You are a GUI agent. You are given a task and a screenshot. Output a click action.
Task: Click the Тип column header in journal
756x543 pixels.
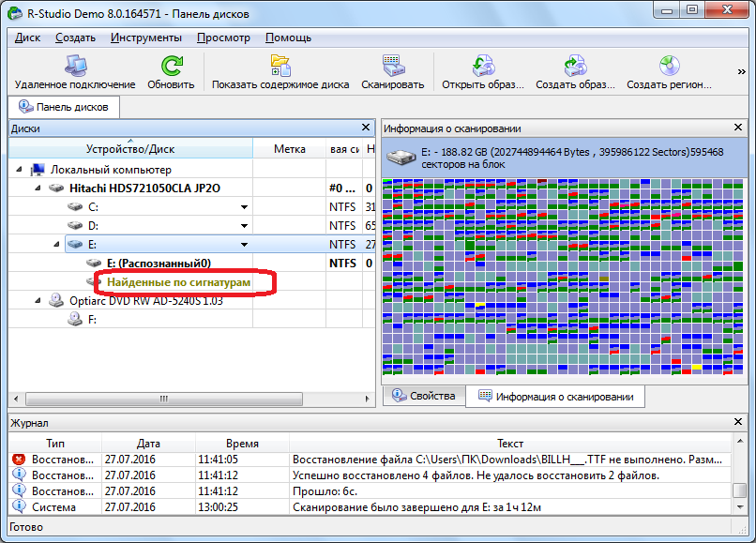[x=55, y=444]
